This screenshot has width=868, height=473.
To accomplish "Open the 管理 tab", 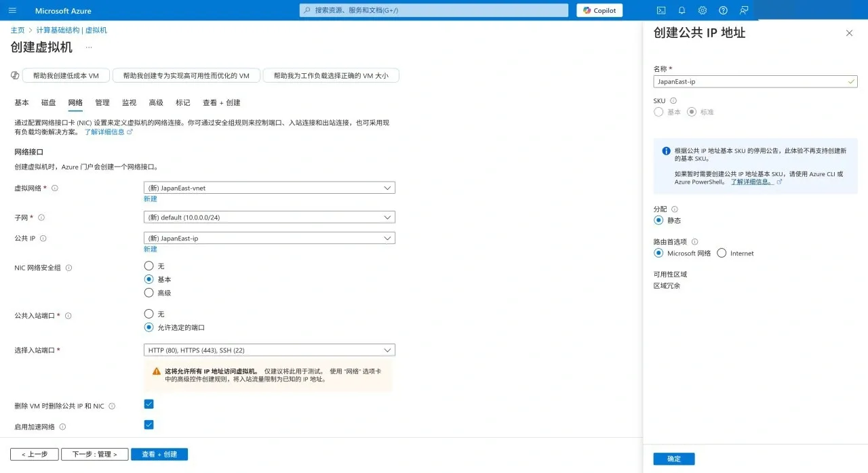I will click(102, 102).
